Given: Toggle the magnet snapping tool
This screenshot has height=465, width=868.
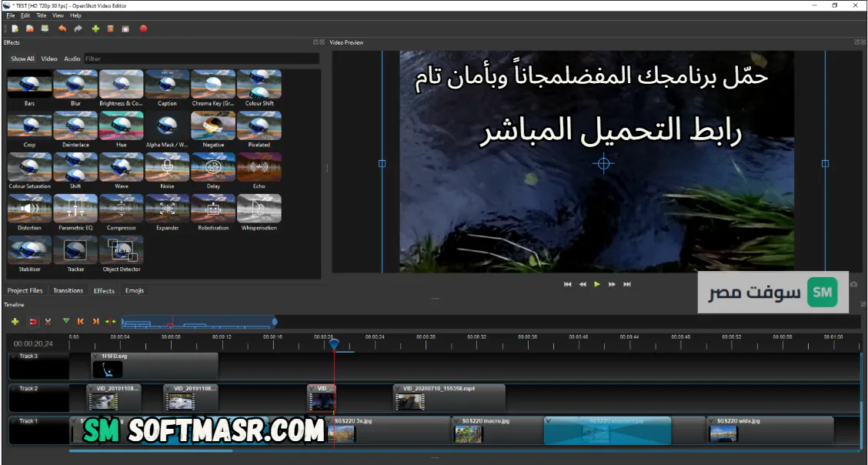Looking at the screenshot, I should [x=33, y=321].
